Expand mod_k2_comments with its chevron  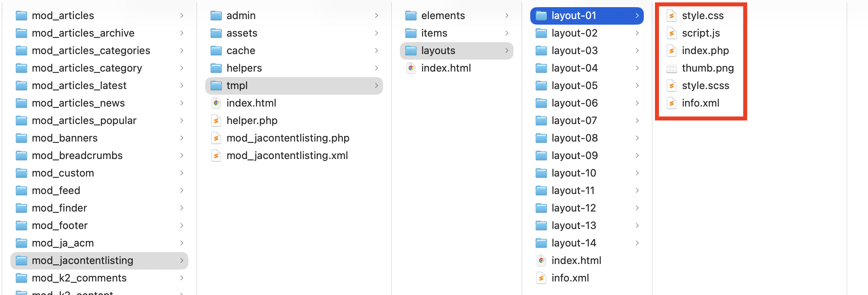tap(182, 278)
